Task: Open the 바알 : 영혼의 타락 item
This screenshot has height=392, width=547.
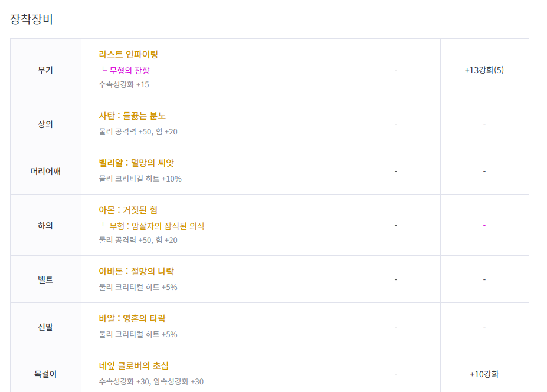Action: pyautogui.click(x=132, y=318)
